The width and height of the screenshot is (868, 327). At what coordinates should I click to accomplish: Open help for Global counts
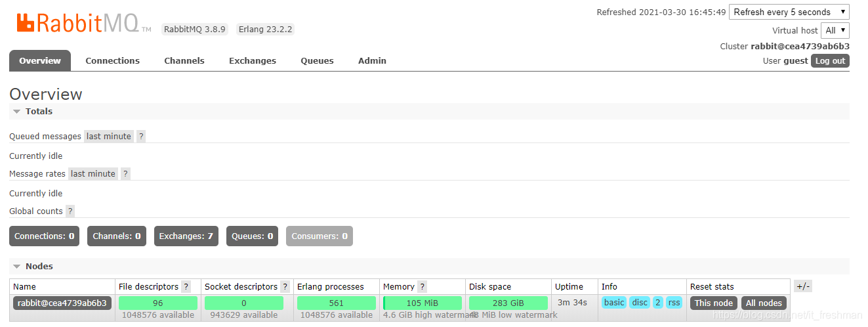[70, 211]
